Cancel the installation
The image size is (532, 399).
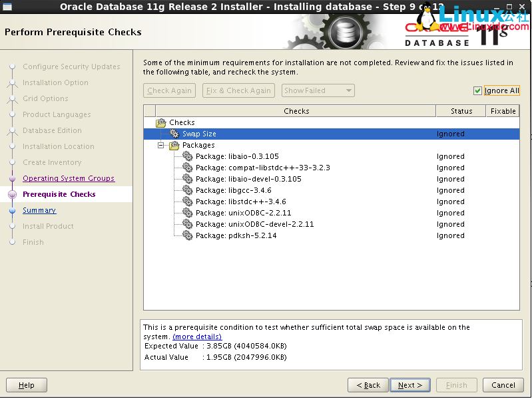(503, 385)
